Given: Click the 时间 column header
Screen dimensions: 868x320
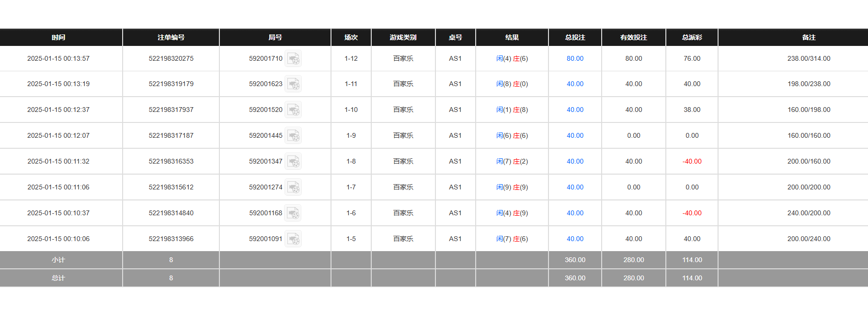Looking at the screenshot, I should pyautogui.click(x=58, y=37).
